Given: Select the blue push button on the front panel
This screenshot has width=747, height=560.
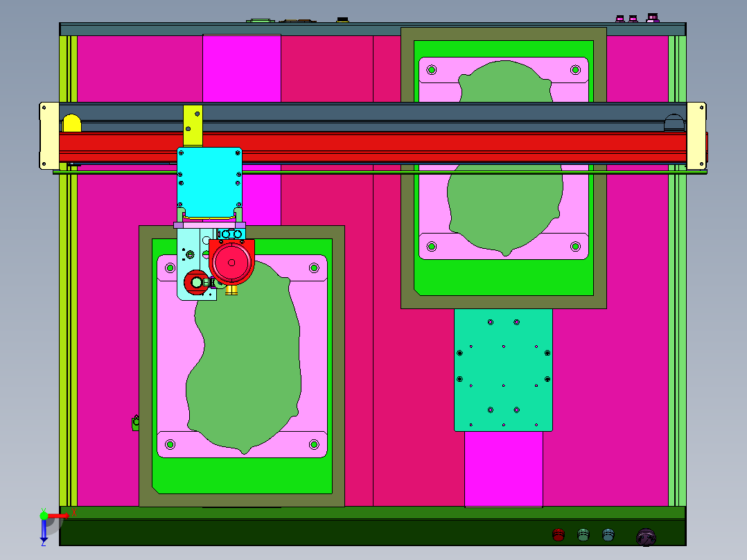Looking at the screenshot, I should point(608,535).
